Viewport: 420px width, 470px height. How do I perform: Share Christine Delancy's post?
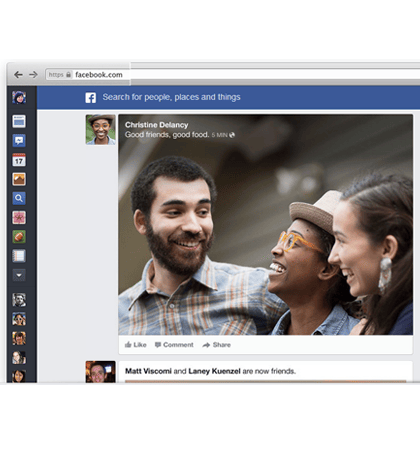[216, 345]
